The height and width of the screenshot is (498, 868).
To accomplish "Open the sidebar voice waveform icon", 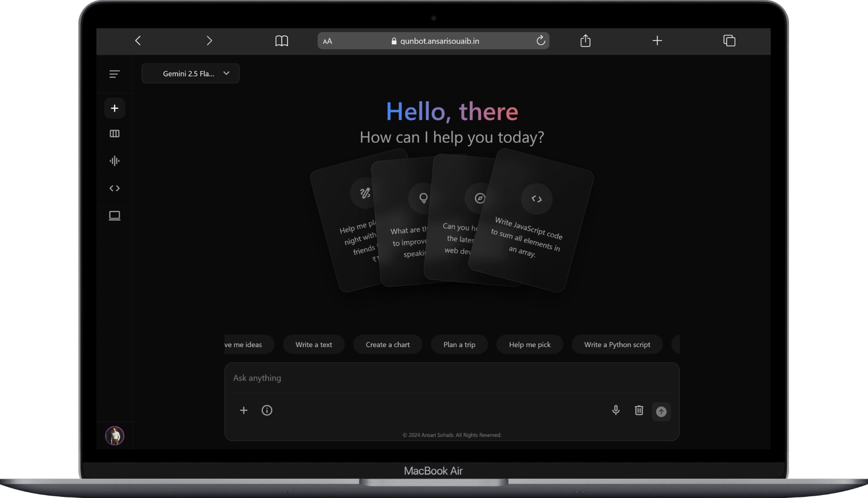I will pos(115,161).
